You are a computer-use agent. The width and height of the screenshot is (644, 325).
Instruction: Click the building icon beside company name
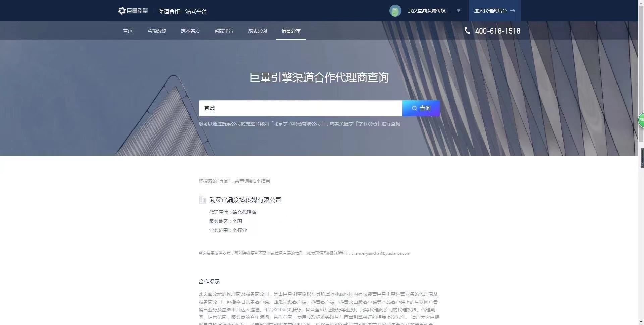[x=202, y=200]
